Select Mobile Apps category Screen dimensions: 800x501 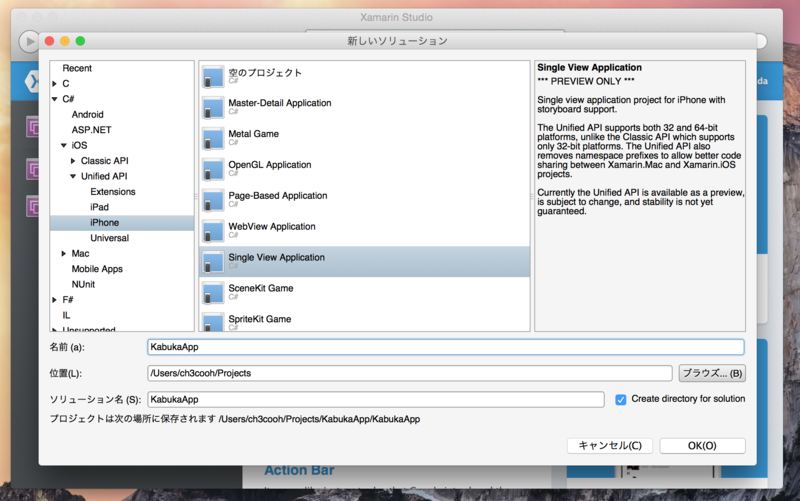[97, 269]
